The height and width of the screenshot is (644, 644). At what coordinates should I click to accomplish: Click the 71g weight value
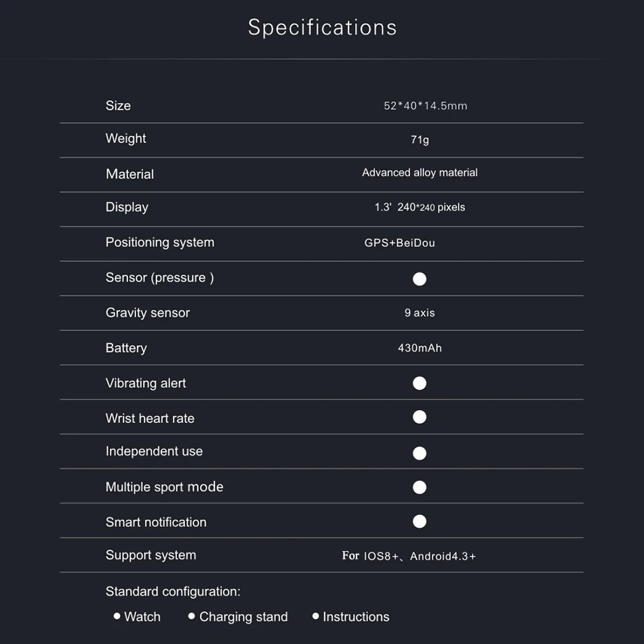[420, 140]
